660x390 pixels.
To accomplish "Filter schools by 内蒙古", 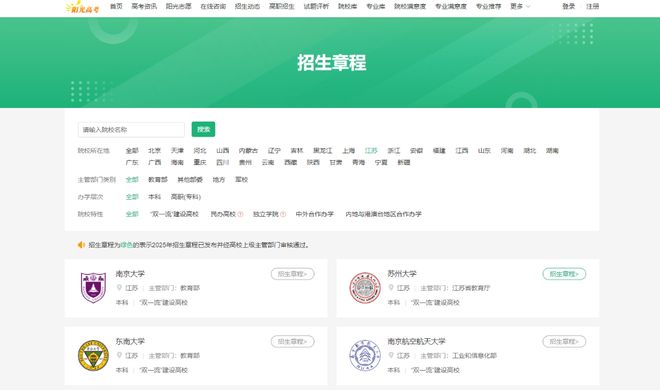I will pos(248,151).
